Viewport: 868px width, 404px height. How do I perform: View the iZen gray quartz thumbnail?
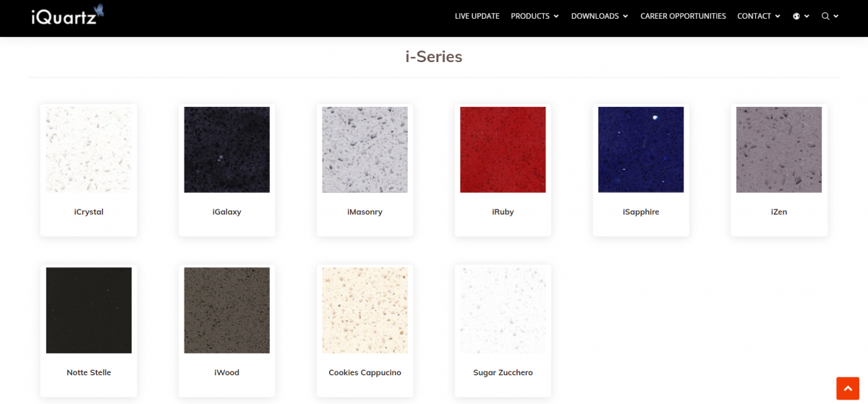pyautogui.click(x=779, y=150)
